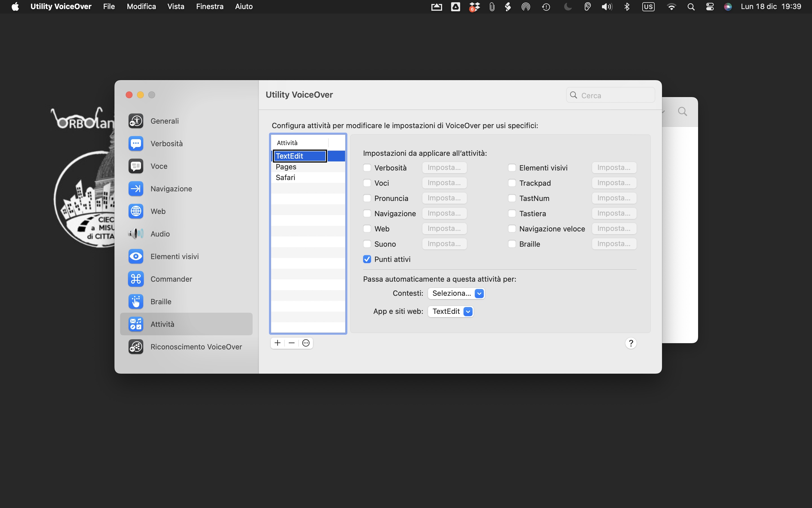Check the Pronuncia checkbox
Viewport: 812px width, 508px height.
367,198
